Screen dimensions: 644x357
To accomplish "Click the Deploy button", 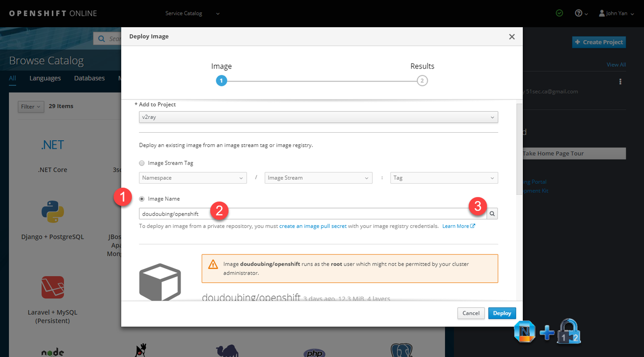I will pos(502,313).
